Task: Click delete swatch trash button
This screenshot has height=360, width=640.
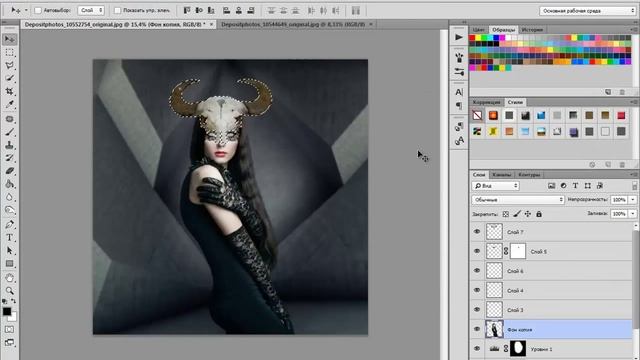Action: pyautogui.click(x=622, y=92)
